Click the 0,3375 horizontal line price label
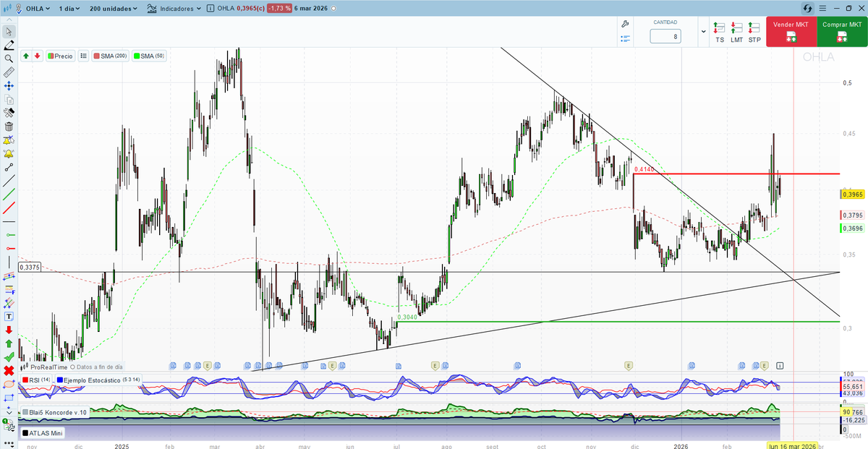The width and height of the screenshot is (868, 449). click(x=30, y=268)
